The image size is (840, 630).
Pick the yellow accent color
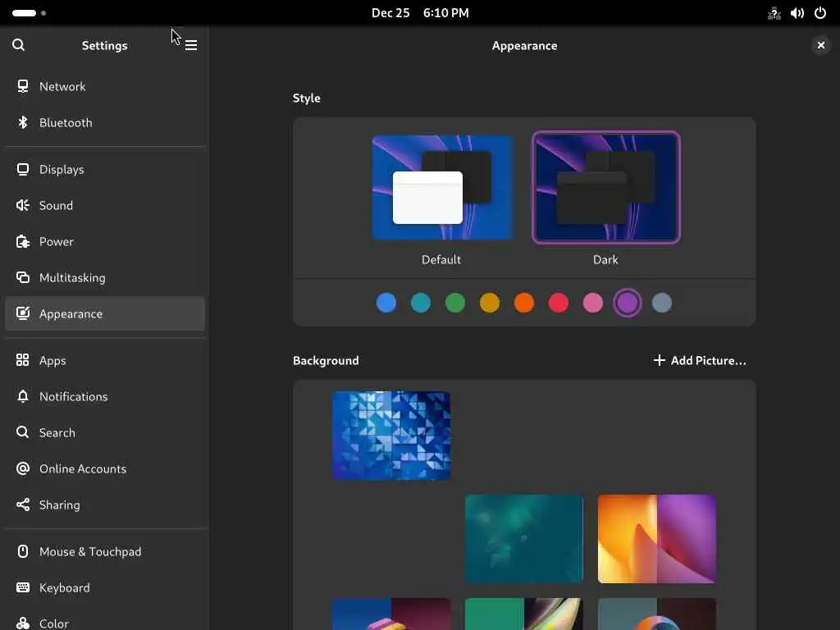pyautogui.click(x=490, y=303)
